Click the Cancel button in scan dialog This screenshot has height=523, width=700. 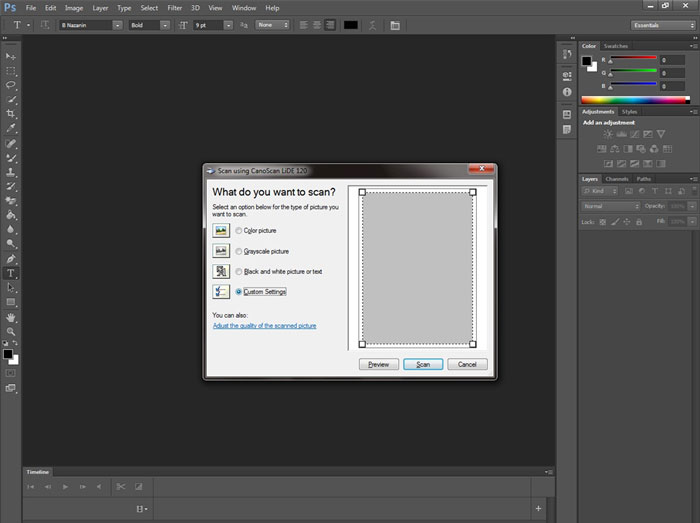[x=467, y=365]
